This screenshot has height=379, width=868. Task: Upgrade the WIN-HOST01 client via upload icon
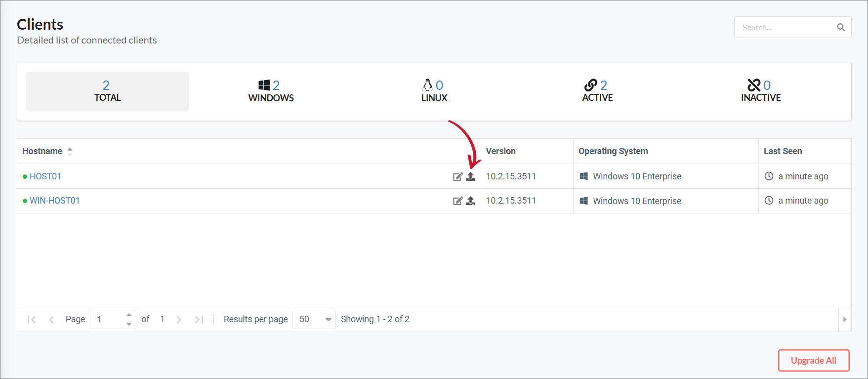pyautogui.click(x=471, y=201)
